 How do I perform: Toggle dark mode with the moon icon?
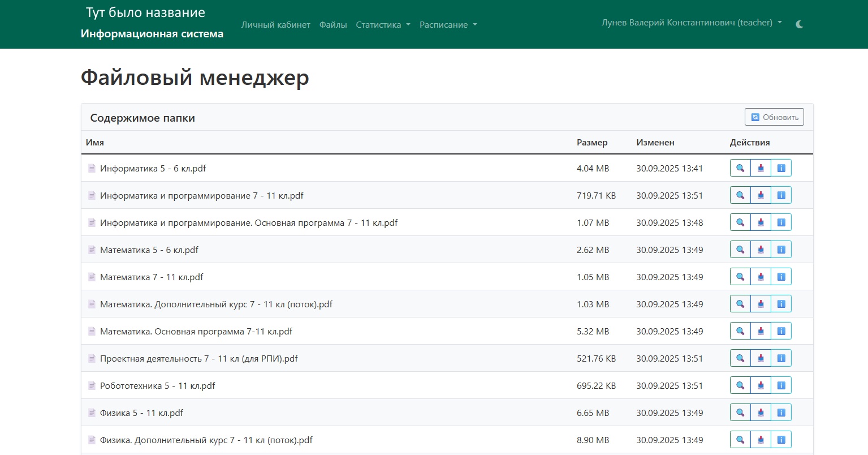[x=800, y=25]
